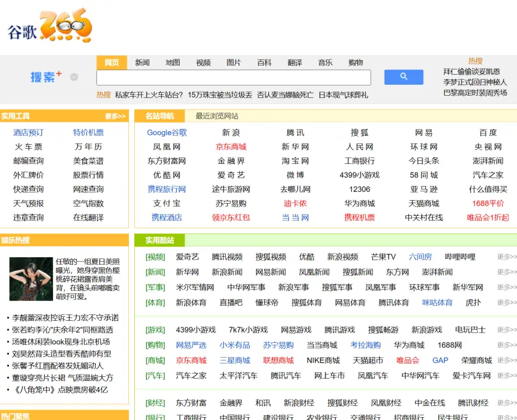The image size is (517, 420).
Task: Expand 更多>> in the 实用工具 header
Action: pyautogui.click(x=115, y=116)
